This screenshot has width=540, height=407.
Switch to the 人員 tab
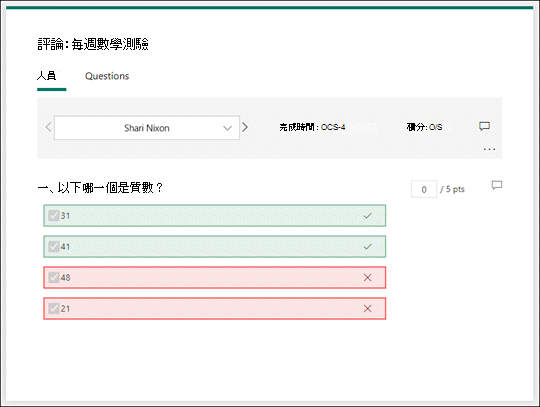(x=47, y=76)
